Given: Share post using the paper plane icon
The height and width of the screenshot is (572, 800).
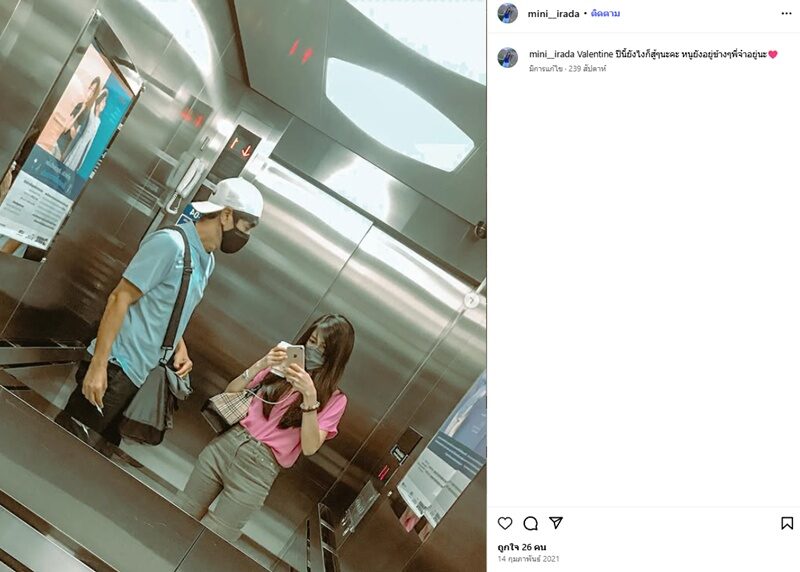Looking at the screenshot, I should click(556, 523).
